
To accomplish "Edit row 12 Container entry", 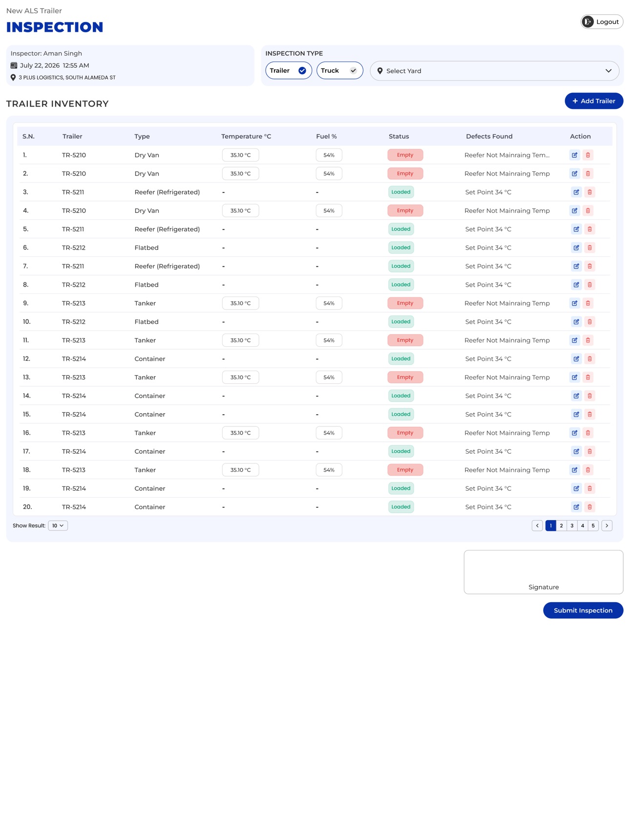I will (576, 359).
